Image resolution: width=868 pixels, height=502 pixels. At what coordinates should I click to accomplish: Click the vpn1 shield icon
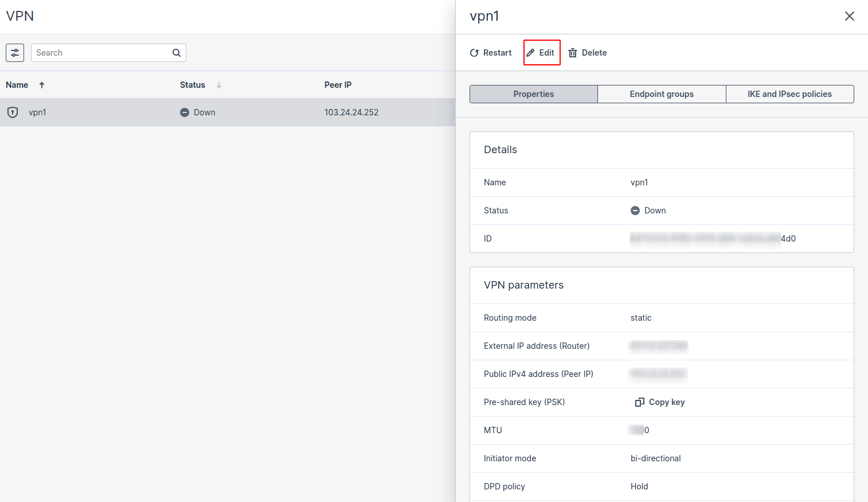pos(13,112)
